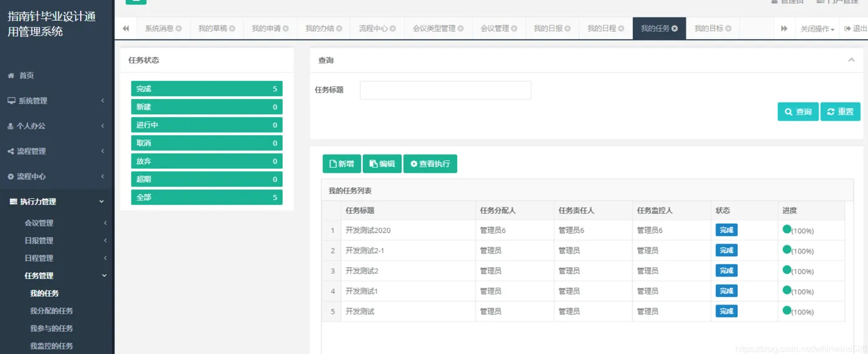Expand the 流程管理 sidebar menu arrow

(x=102, y=151)
